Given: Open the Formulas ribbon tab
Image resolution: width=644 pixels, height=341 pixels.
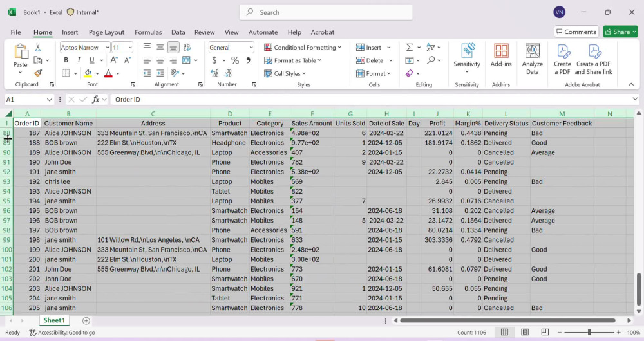Looking at the screenshot, I should 148,32.
